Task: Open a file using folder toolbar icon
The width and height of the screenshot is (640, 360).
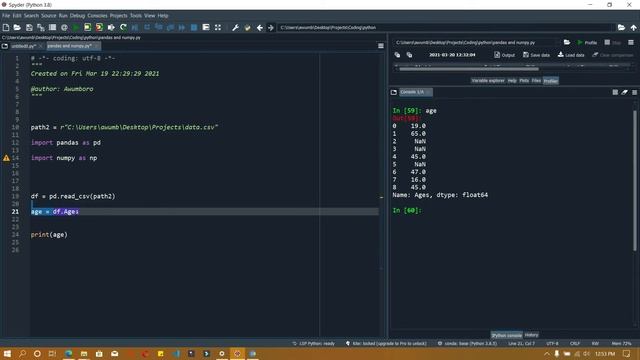Action: click(x=17, y=27)
